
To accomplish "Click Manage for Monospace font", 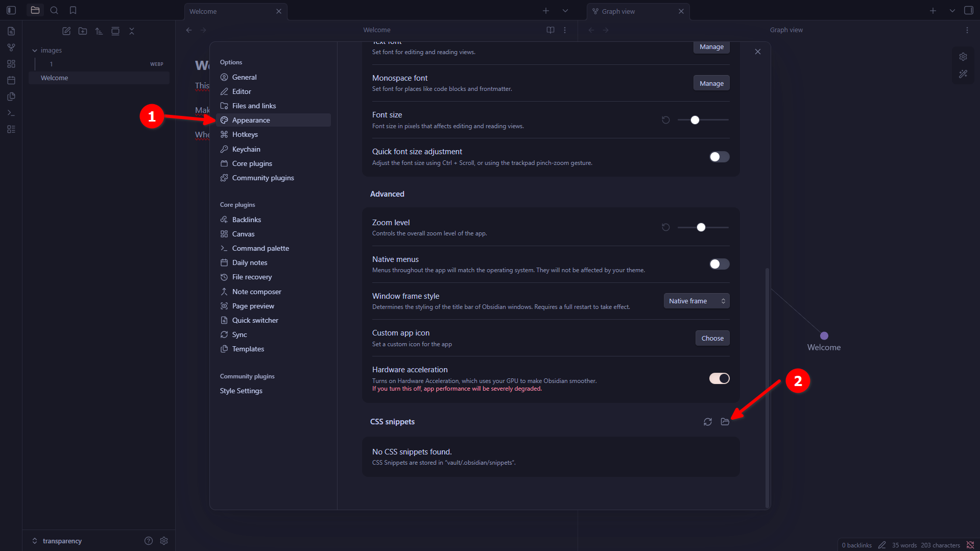I will [711, 83].
